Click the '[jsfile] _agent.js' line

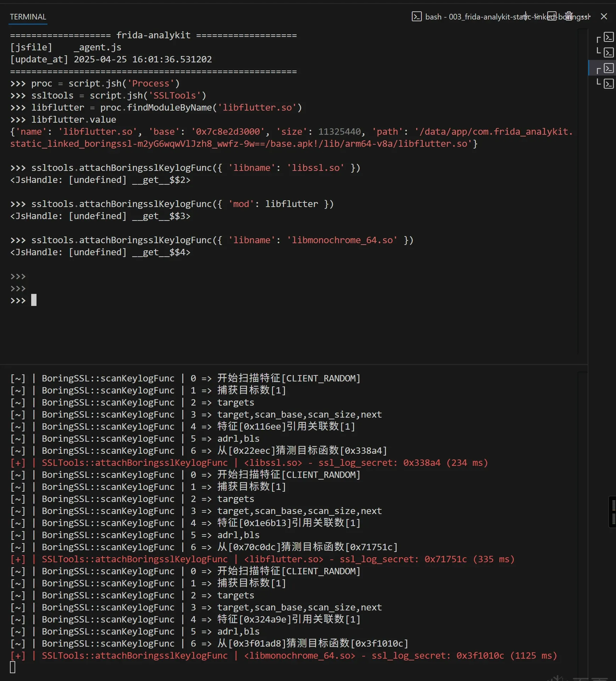click(66, 47)
